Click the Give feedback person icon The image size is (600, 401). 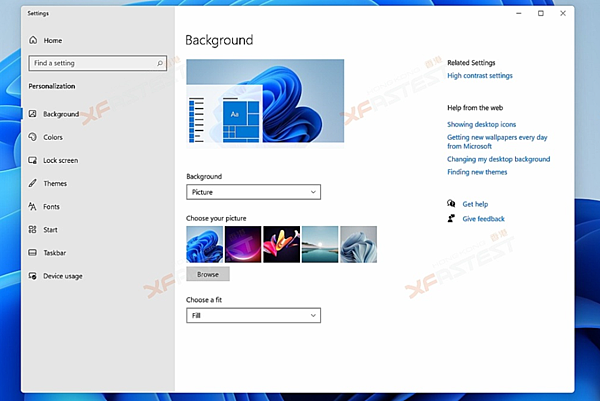(x=451, y=218)
